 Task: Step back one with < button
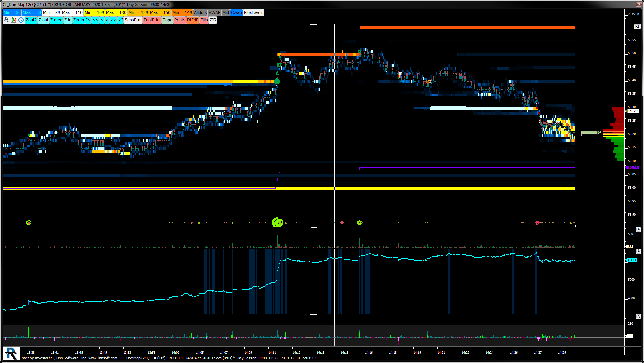point(102,20)
